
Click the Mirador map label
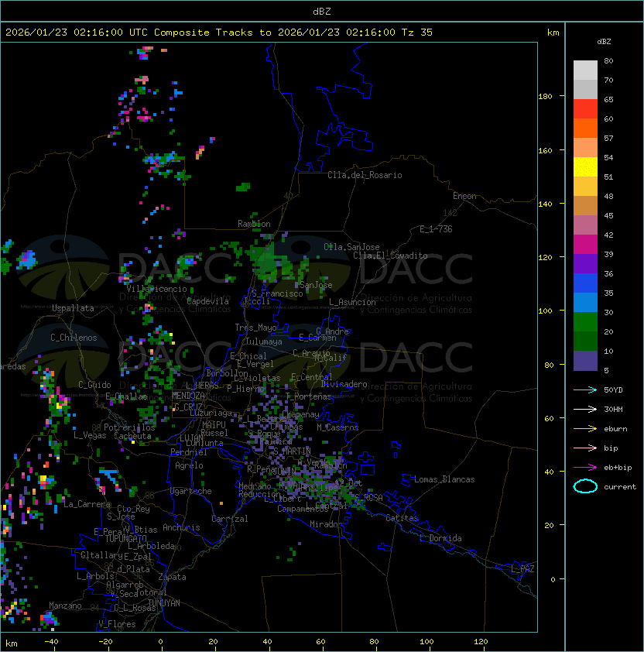tap(327, 524)
